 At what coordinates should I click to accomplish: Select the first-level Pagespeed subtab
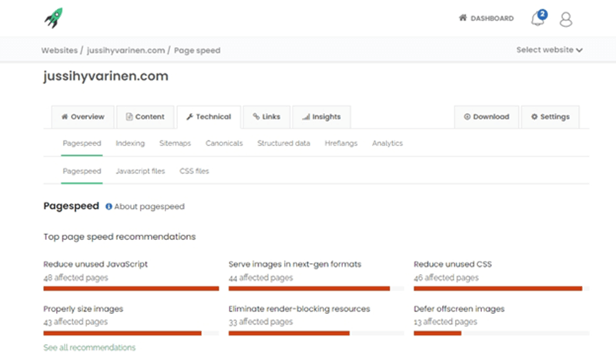coord(82,143)
